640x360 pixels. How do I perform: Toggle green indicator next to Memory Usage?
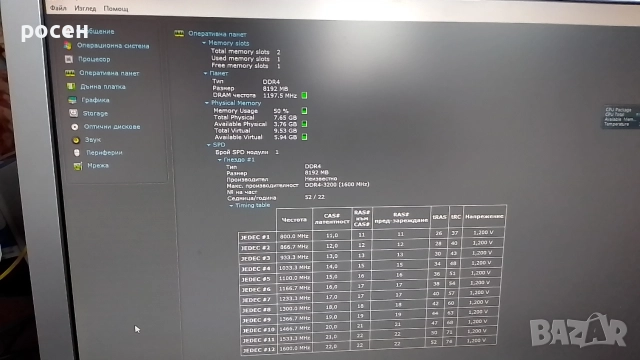coord(304,111)
